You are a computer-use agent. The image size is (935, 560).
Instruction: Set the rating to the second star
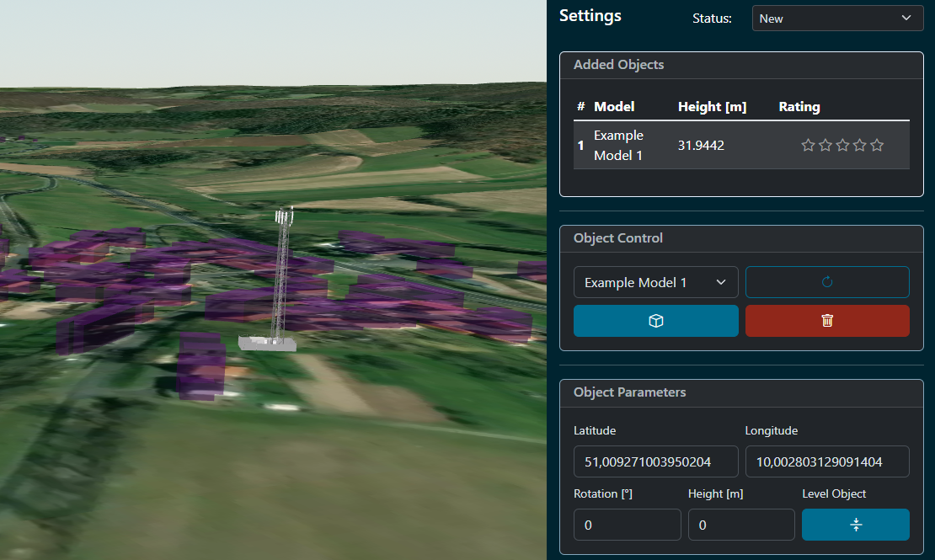tap(825, 146)
